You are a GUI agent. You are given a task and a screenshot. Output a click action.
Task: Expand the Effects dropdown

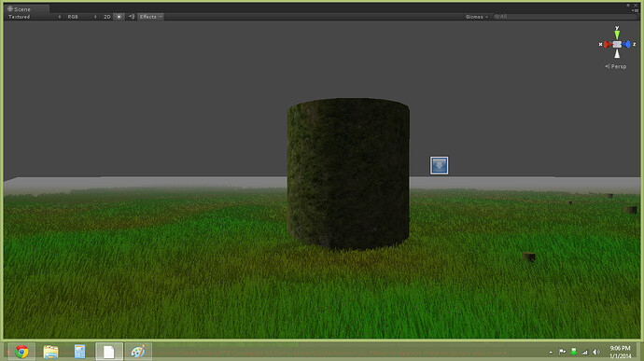tap(150, 17)
